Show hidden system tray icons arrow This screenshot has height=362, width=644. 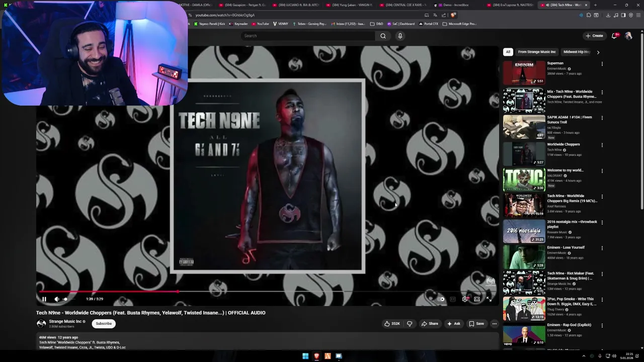tap(584, 356)
